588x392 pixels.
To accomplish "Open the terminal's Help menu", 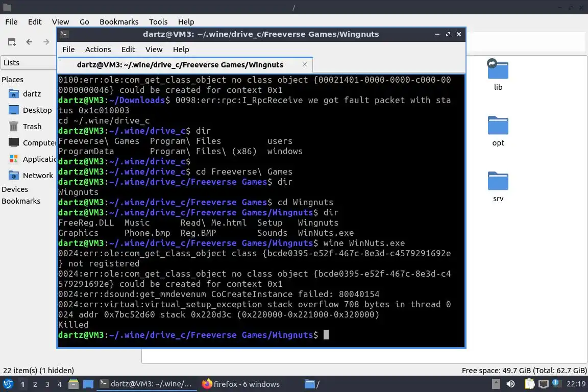I will 181,50.
